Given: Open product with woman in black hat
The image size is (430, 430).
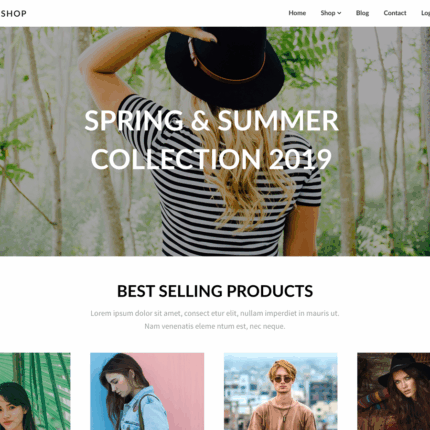Looking at the screenshot, I should [x=394, y=391].
